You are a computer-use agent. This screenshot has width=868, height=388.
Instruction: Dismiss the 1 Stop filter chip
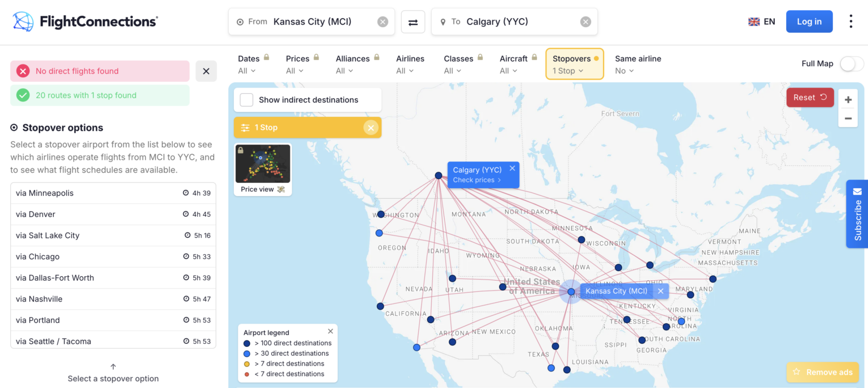tap(371, 128)
